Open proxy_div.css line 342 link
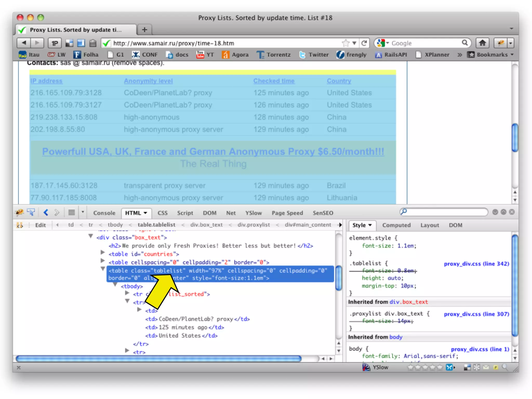Screen dimensions: 532x399 coord(476,264)
